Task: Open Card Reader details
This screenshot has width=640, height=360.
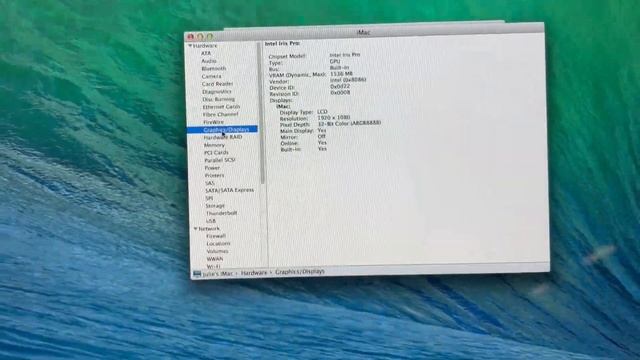Action: pyautogui.click(x=217, y=84)
